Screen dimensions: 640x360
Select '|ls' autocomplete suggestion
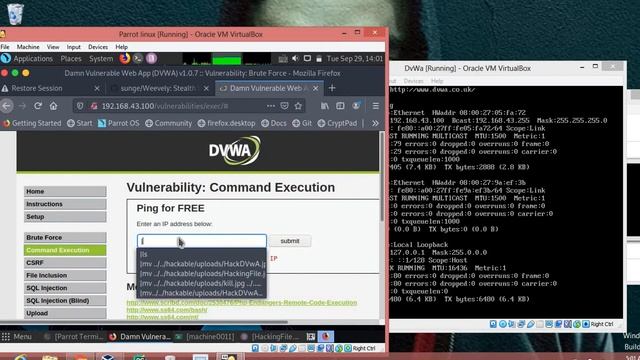tap(202, 254)
